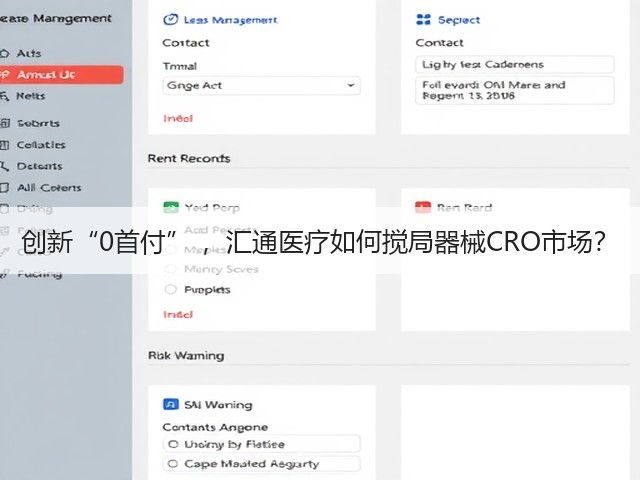
Task: Click the grid icon beside Sebrrts
Action: point(4,123)
